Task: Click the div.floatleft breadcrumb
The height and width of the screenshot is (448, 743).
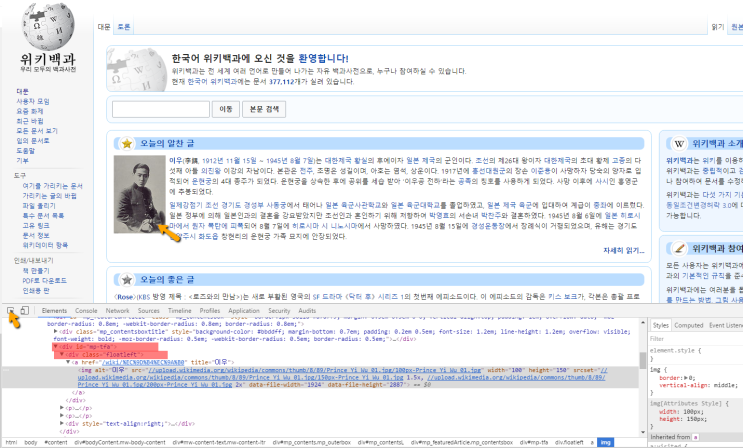Action: tap(569, 442)
